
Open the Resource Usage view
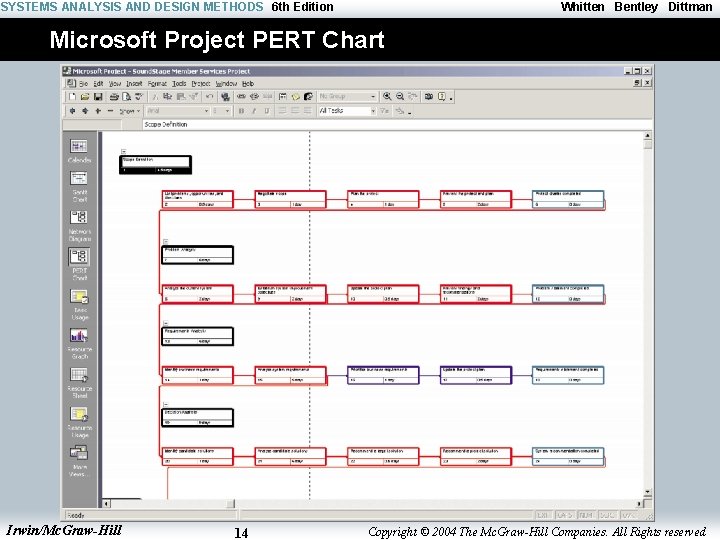[79, 422]
